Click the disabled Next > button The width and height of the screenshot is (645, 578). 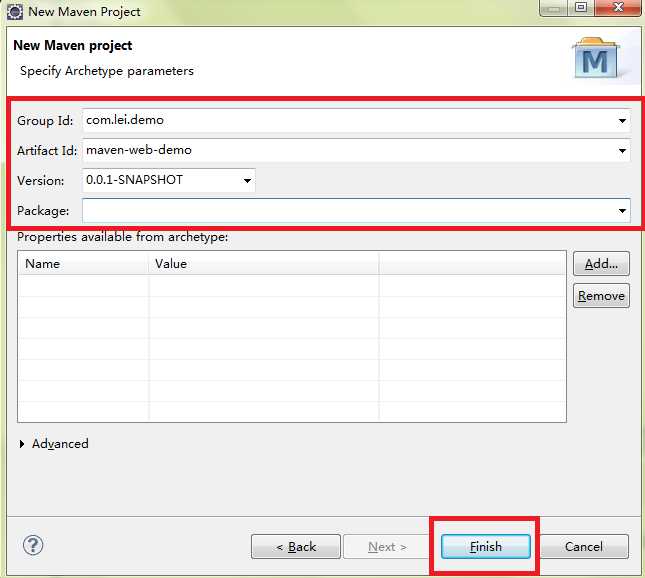[387, 547]
